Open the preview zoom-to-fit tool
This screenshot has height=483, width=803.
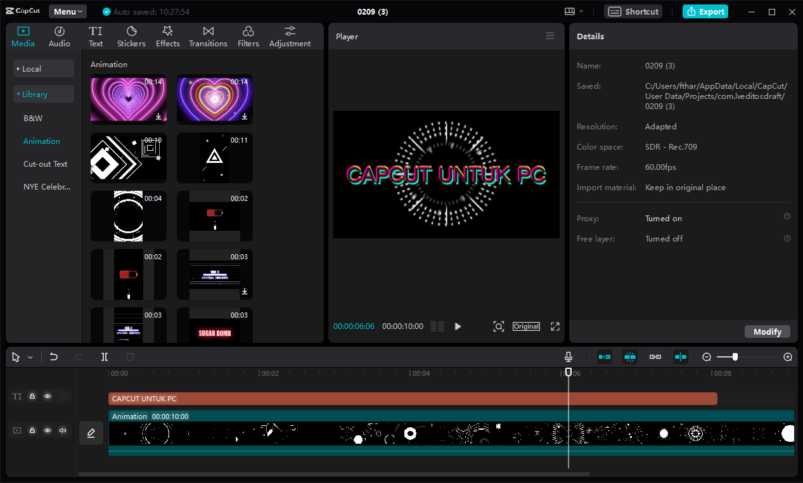point(498,326)
